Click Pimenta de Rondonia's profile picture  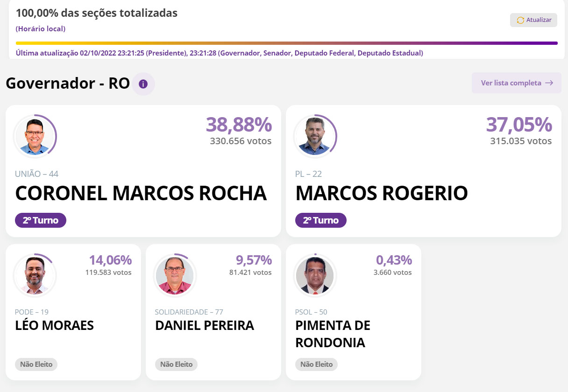(315, 275)
